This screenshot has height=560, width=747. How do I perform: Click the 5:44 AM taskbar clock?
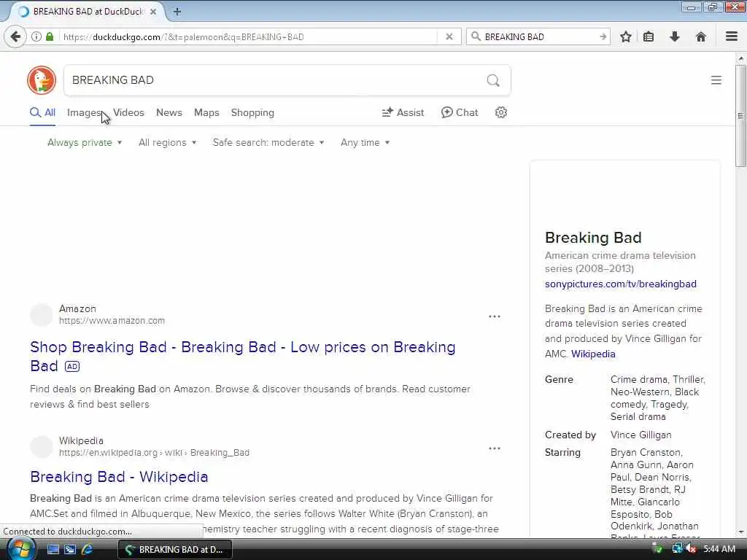click(719, 549)
